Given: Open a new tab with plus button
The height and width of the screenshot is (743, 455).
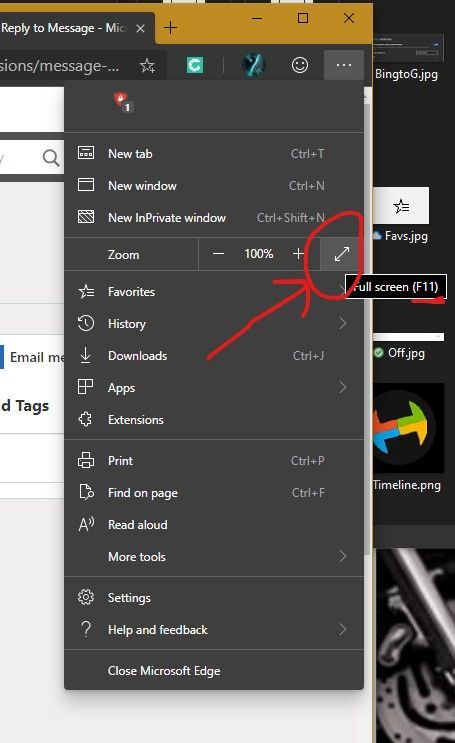Looking at the screenshot, I should [x=170, y=27].
